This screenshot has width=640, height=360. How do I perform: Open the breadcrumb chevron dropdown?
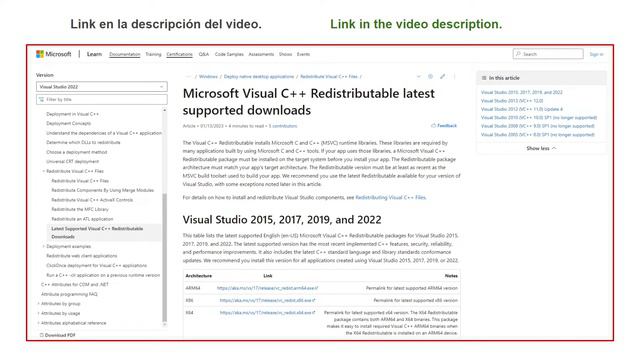click(x=418, y=76)
